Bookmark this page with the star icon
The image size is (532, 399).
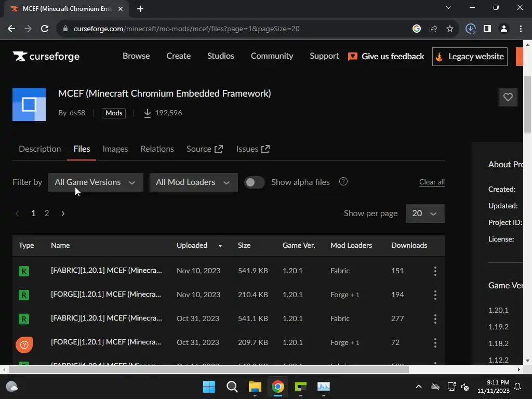tap(449, 29)
